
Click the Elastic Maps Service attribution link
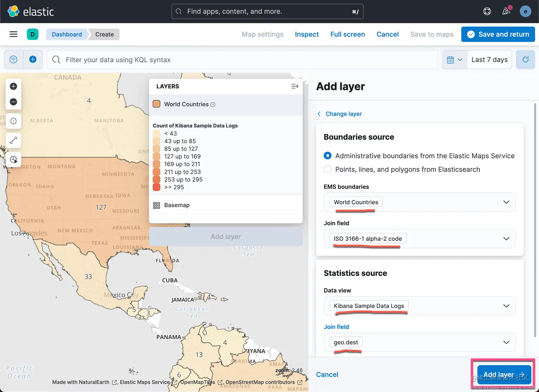145,382
